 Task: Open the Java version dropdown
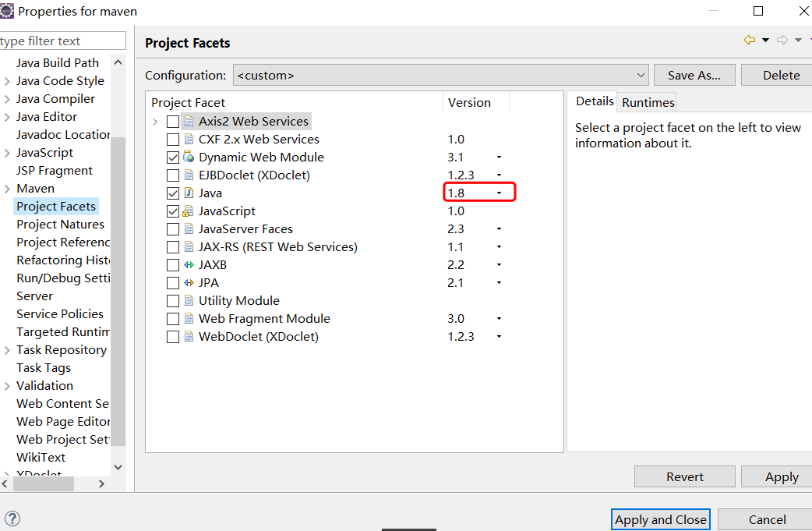point(499,193)
